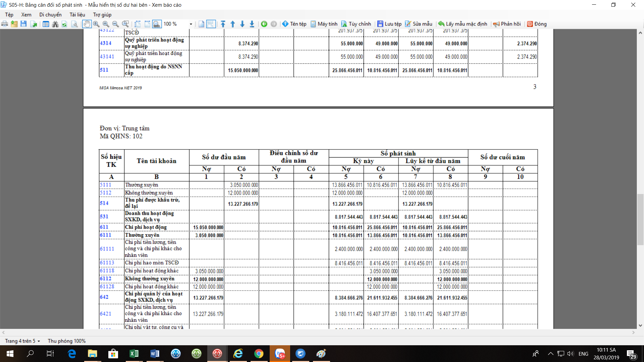Click the Lấy mẫu mặc định button

click(x=463, y=24)
